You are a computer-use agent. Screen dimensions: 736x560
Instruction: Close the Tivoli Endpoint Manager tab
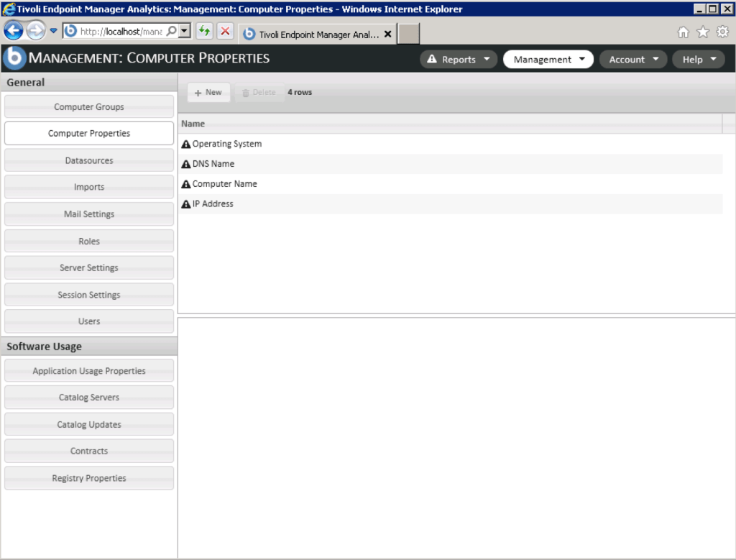[x=388, y=34]
